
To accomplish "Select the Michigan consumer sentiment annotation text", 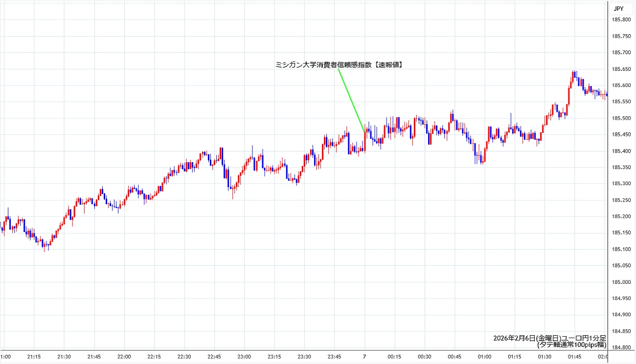I will click(339, 64).
